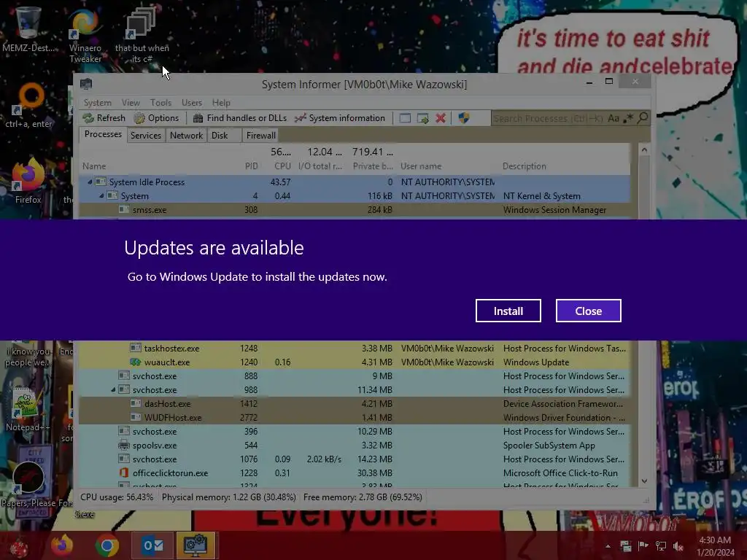This screenshot has height=560, width=747.
Task: Open the Recycle Bin desktop icon
Action: coord(28,28)
